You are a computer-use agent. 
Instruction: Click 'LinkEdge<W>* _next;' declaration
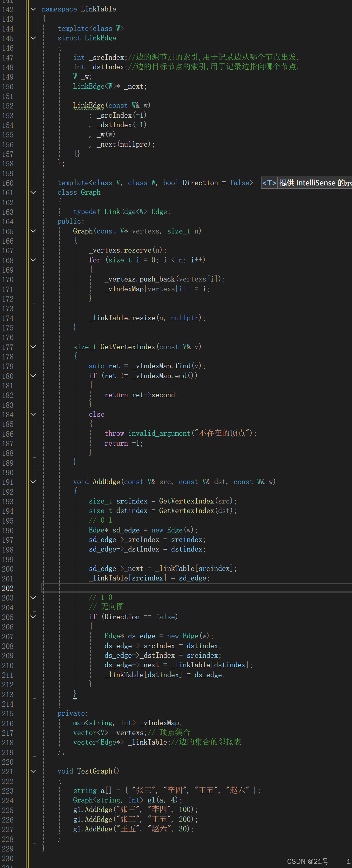[110, 87]
